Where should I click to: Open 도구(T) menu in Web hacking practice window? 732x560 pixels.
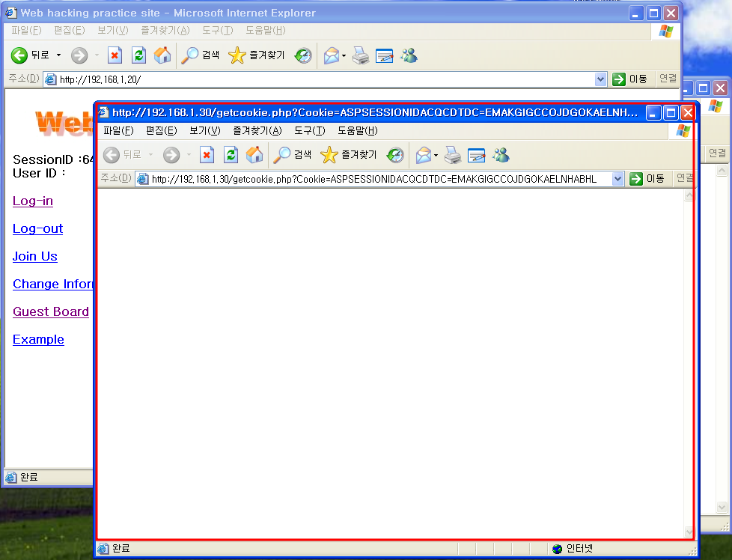[x=218, y=31]
